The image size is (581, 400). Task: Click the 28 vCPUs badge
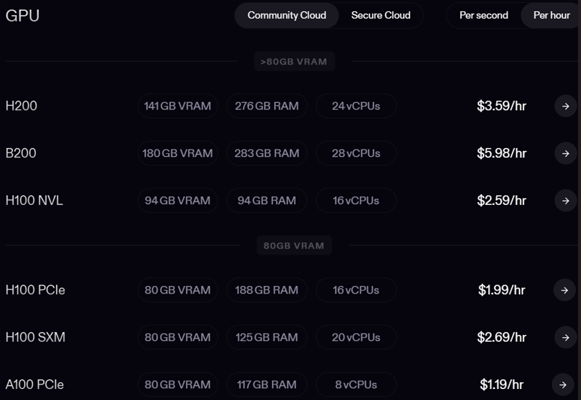[x=356, y=153]
